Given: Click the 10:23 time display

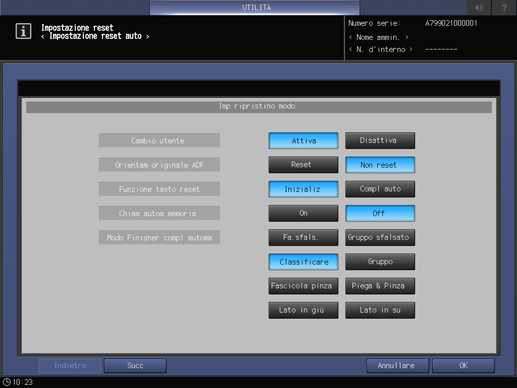Looking at the screenshot, I should (23, 382).
